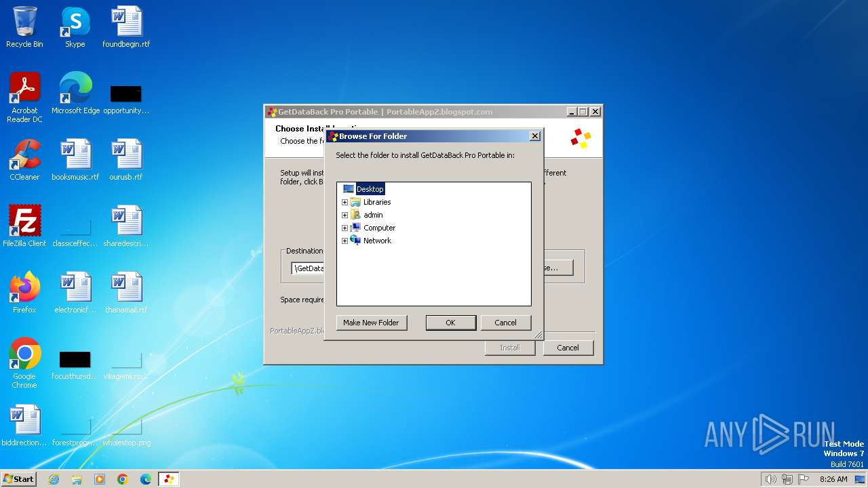Open shareddescri document icon
868x488 pixels.
[126, 226]
